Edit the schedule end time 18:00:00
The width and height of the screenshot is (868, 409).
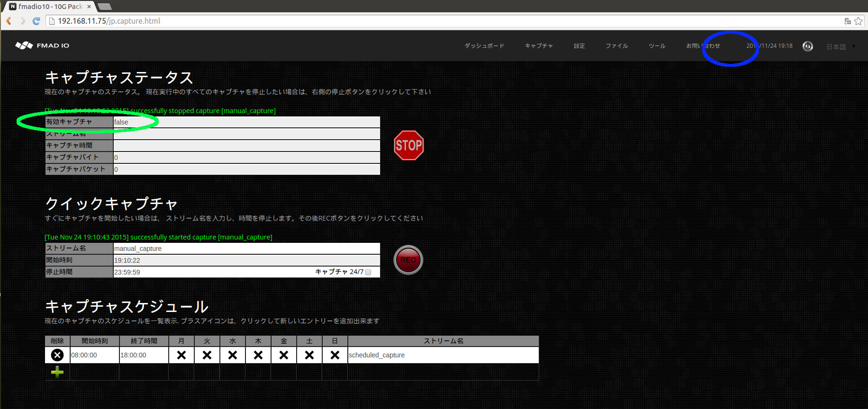(144, 355)
